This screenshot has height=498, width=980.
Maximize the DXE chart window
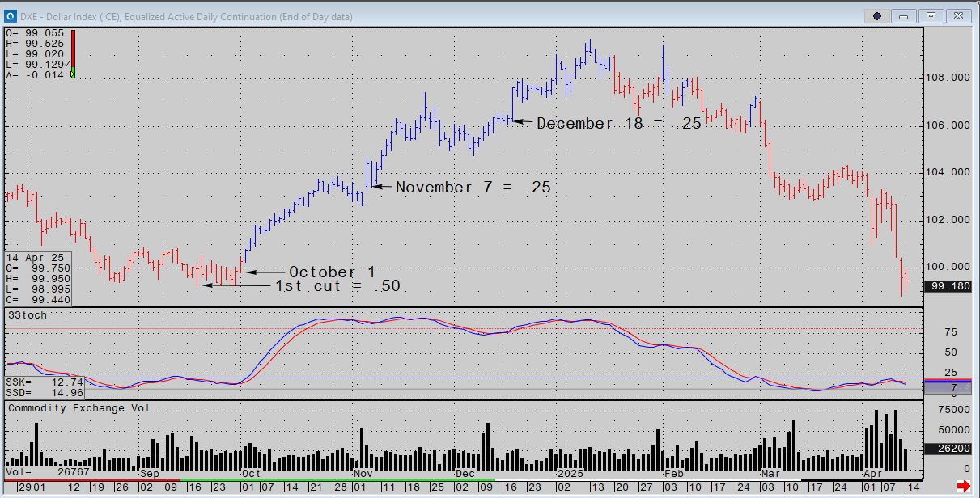pyautogui.click(x=931, y=15)
